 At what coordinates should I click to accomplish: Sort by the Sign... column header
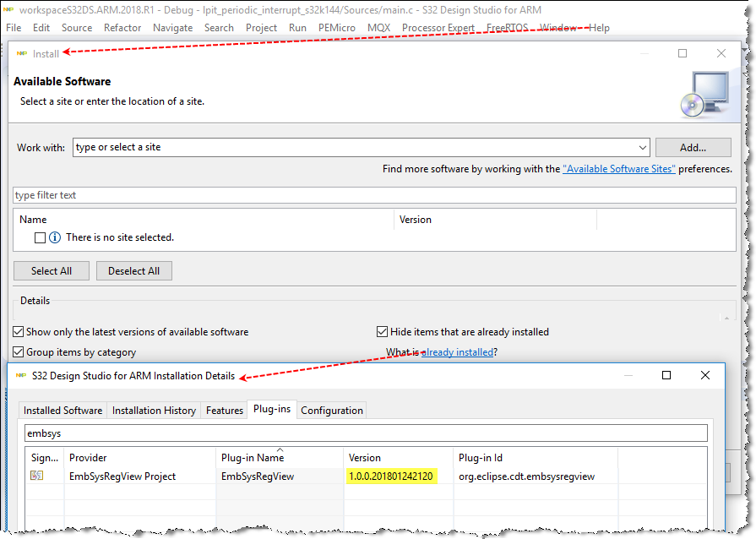click(45, 458)
